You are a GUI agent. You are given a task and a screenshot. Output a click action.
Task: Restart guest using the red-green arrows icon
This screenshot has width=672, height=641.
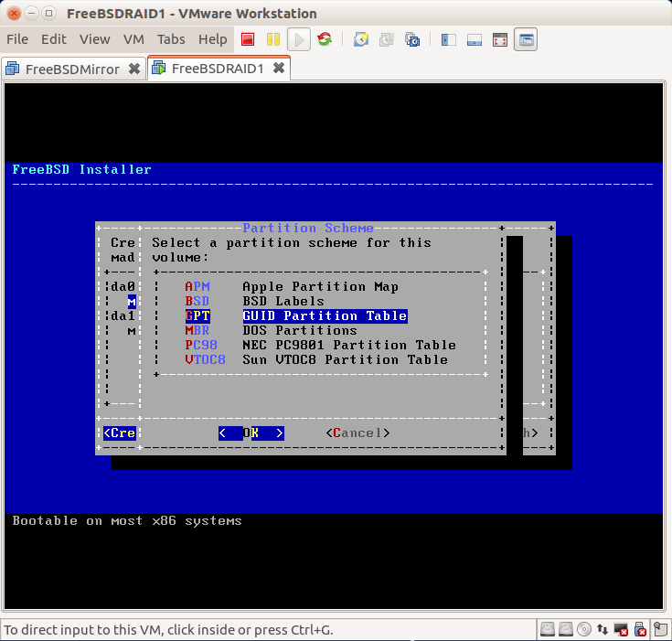click(x=325, y=39)
